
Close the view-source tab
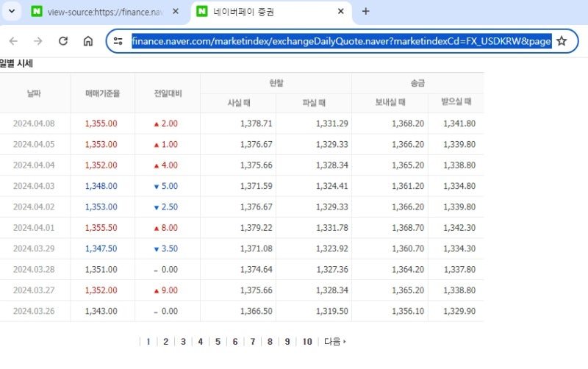point(176,11)
